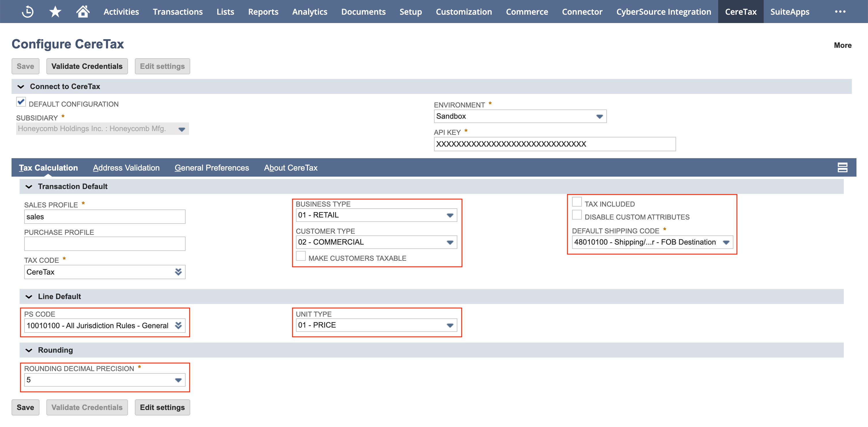Open the Subsidiary dropdown
Image resolution: width=868 pixels, height=427 pixels.
(102, 129)
